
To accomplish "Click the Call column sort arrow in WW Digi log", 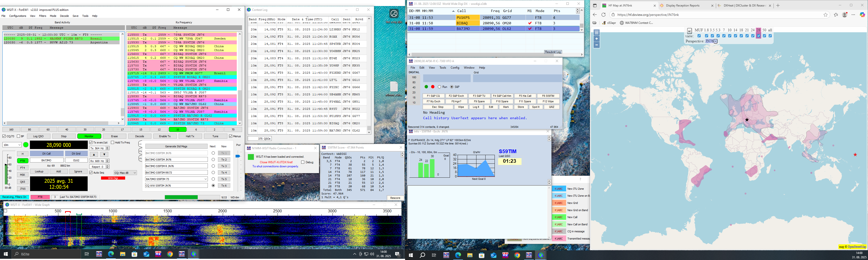I will (x=453, y=11).
